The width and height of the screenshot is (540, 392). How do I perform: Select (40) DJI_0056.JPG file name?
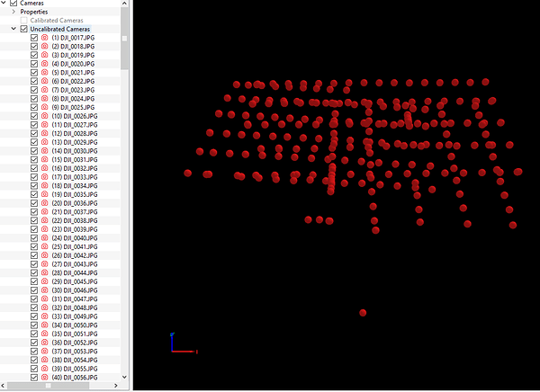pos(75,378)
